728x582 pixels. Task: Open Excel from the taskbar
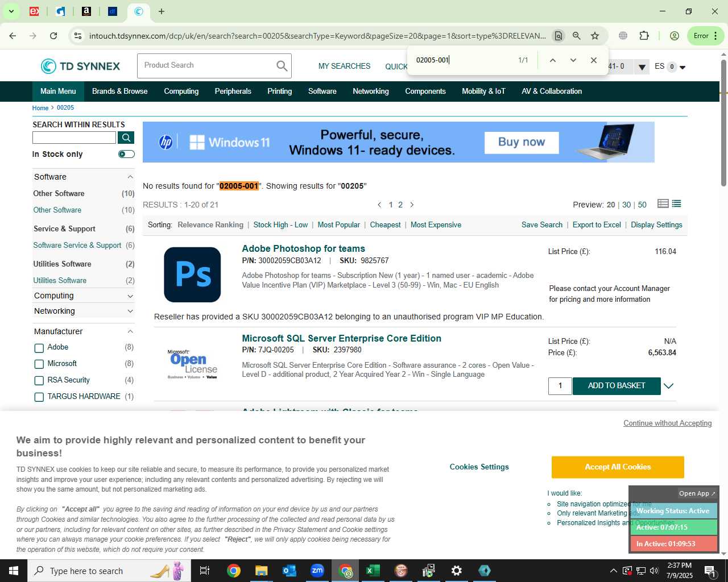[x=373, y=571]
